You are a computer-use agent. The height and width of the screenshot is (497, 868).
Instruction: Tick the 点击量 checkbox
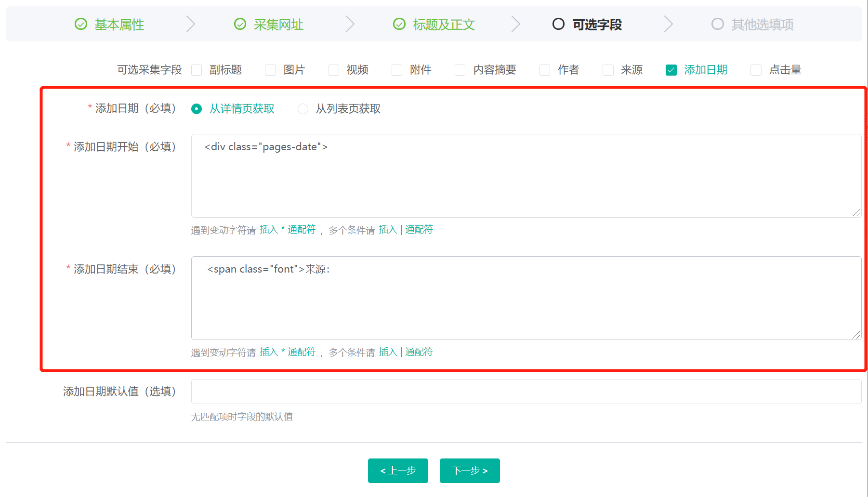(756, 70)
